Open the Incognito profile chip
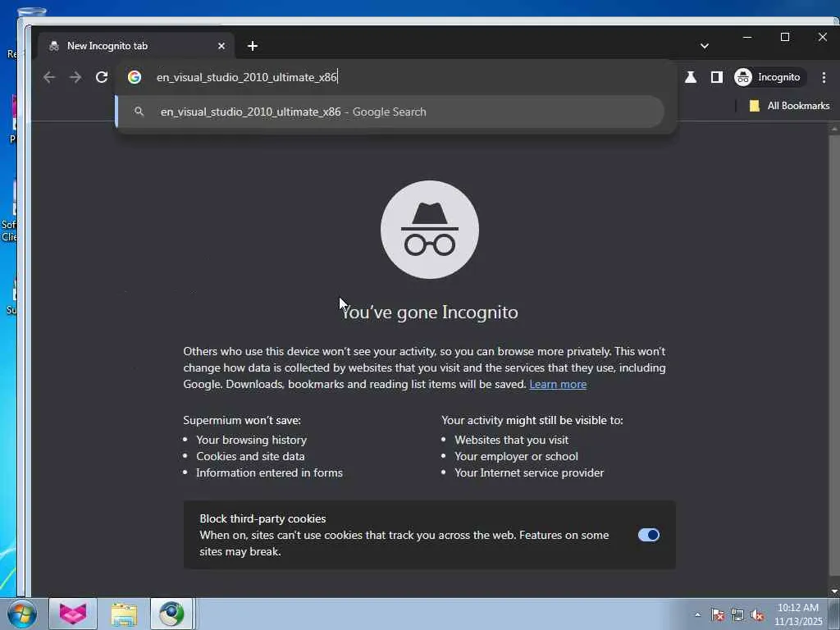The width and height of the screenshot is (840, 630). 769,77
